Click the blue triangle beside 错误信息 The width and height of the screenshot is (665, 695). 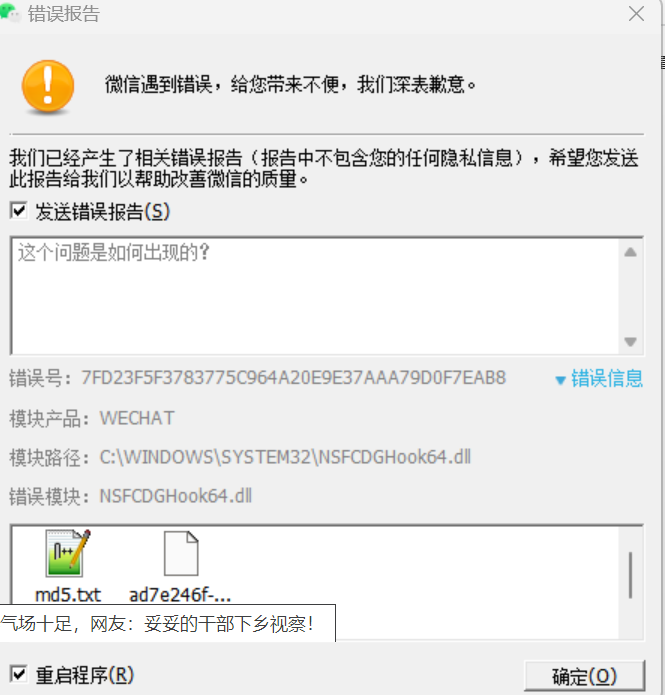[x=560, y=380]
